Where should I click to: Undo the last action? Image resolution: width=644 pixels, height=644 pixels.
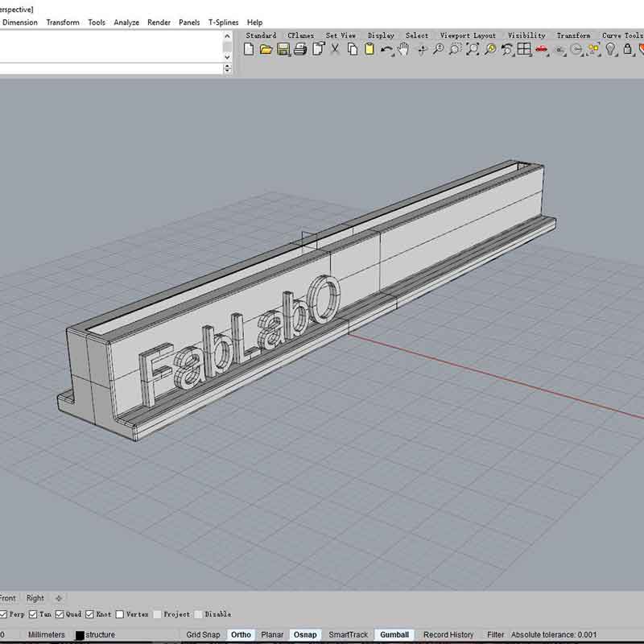(386, 50)
